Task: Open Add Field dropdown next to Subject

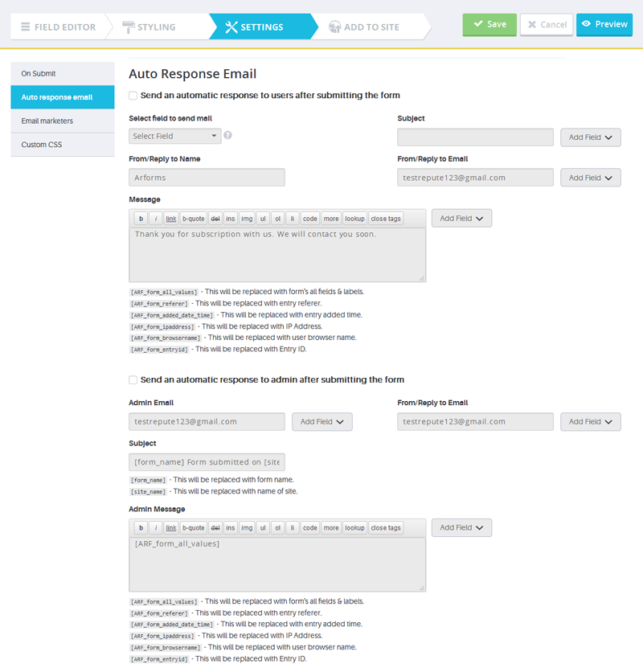Action: pos(590,137)
